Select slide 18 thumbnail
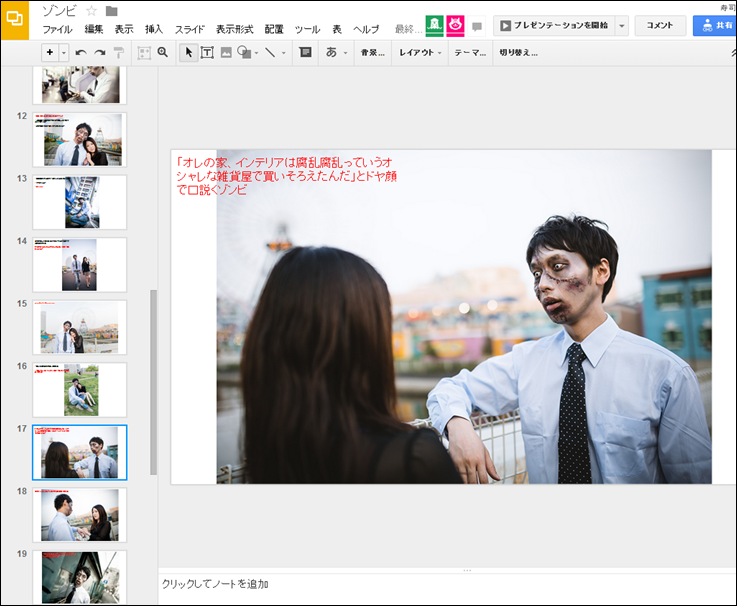The height and width of the screenshot is (606, 737). click(x=79, y=515)
